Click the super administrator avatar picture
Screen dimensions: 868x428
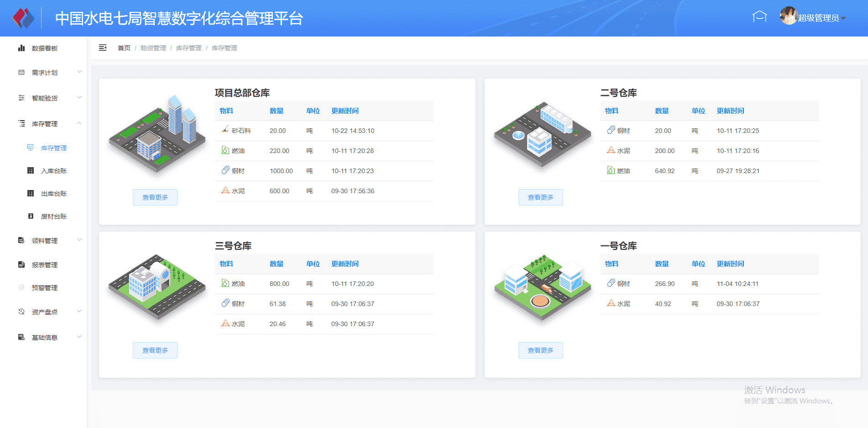788,16
